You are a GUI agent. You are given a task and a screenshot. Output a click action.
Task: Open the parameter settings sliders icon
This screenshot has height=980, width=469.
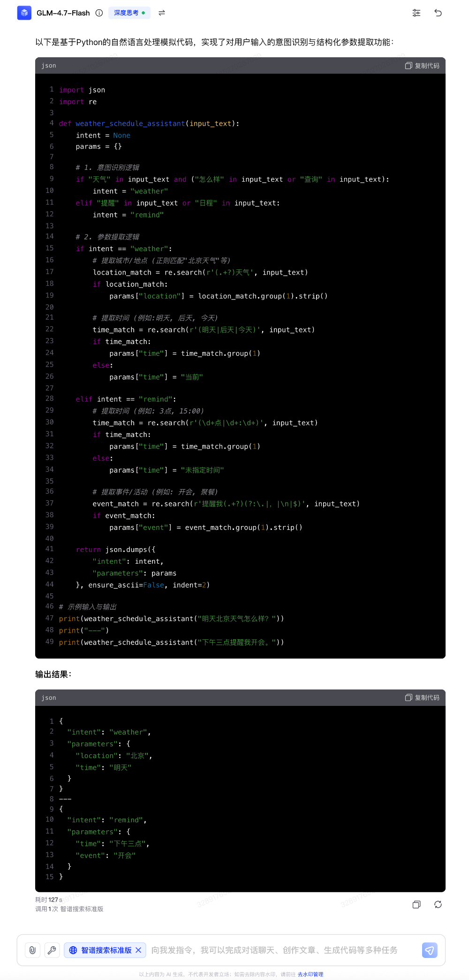click(x=416, y=13)
